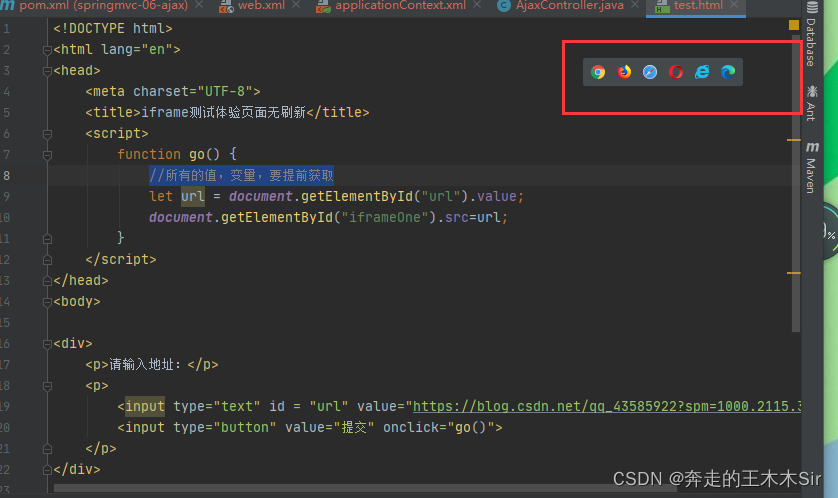Open the Ant tool window
Image resolution: width=838 pixels, height=498 pixels.
point(812,103)
